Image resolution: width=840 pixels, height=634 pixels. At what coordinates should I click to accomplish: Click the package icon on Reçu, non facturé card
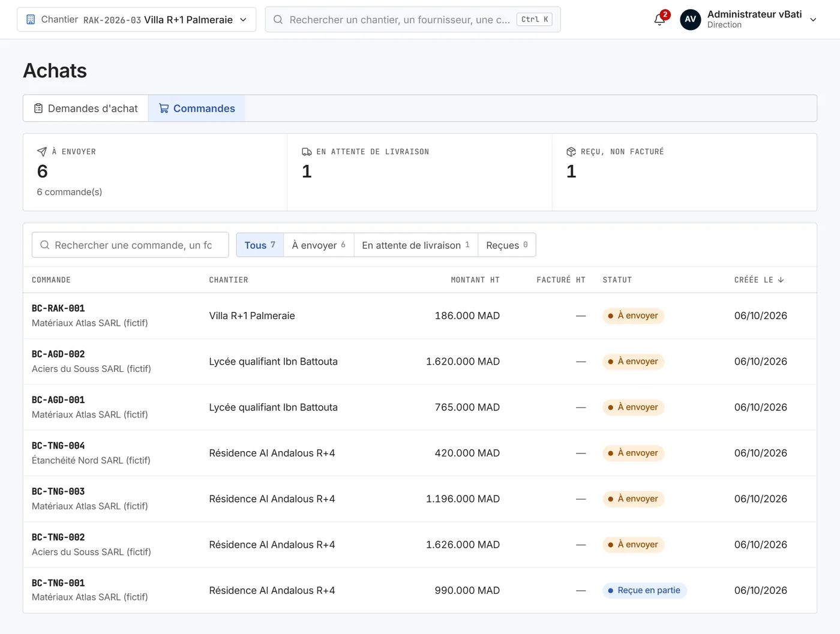tap(571, 152)
